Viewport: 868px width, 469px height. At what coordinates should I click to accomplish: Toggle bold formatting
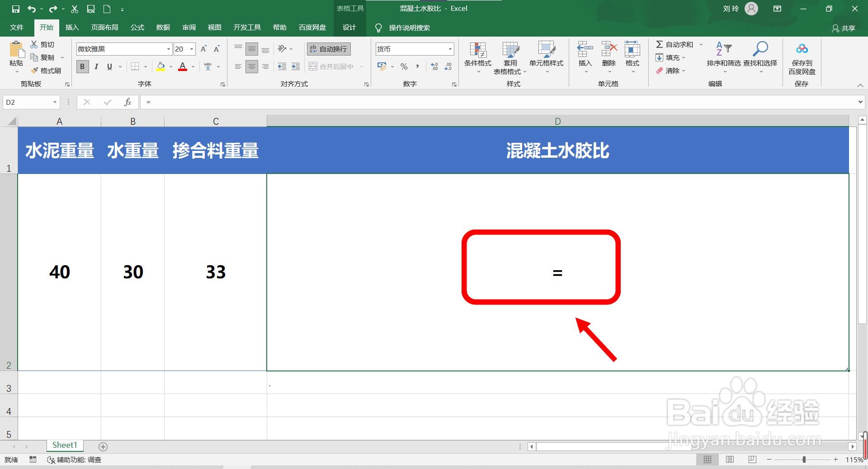(x=82, y=66)
